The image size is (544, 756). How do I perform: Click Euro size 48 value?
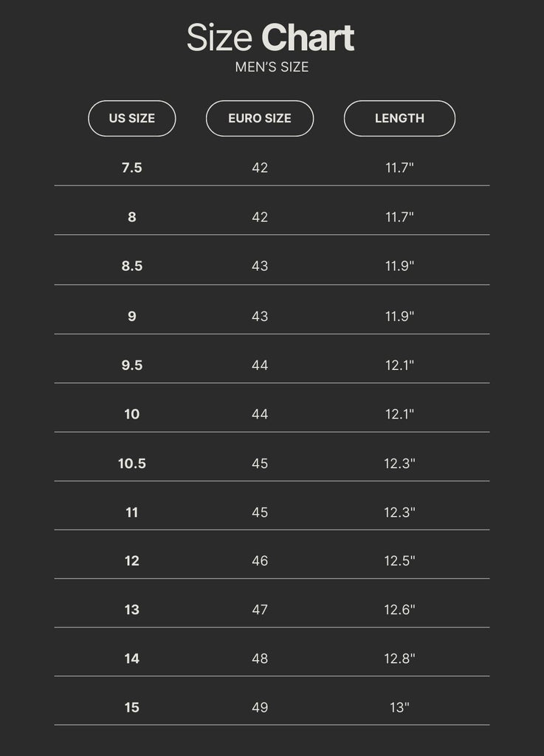click(x=260, y=659)
